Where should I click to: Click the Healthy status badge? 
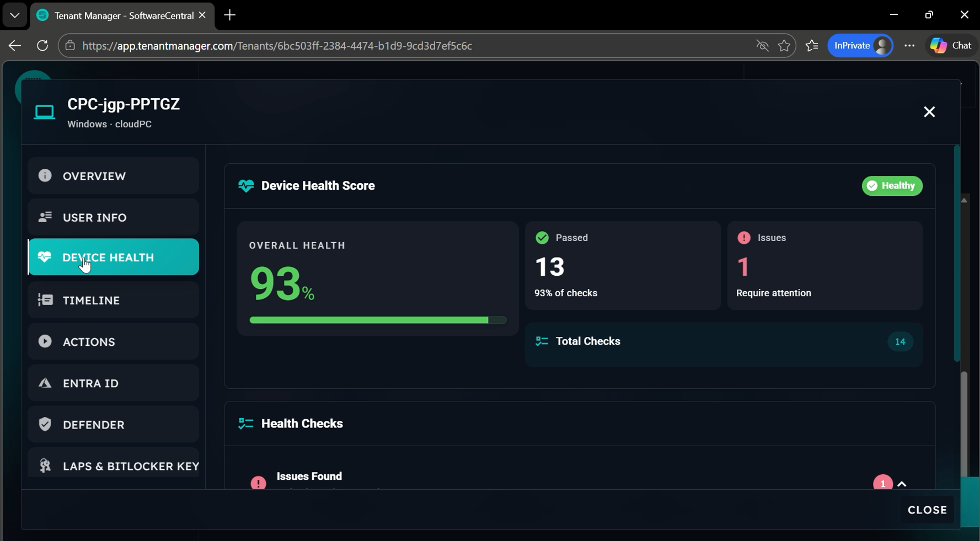(892, 186)
